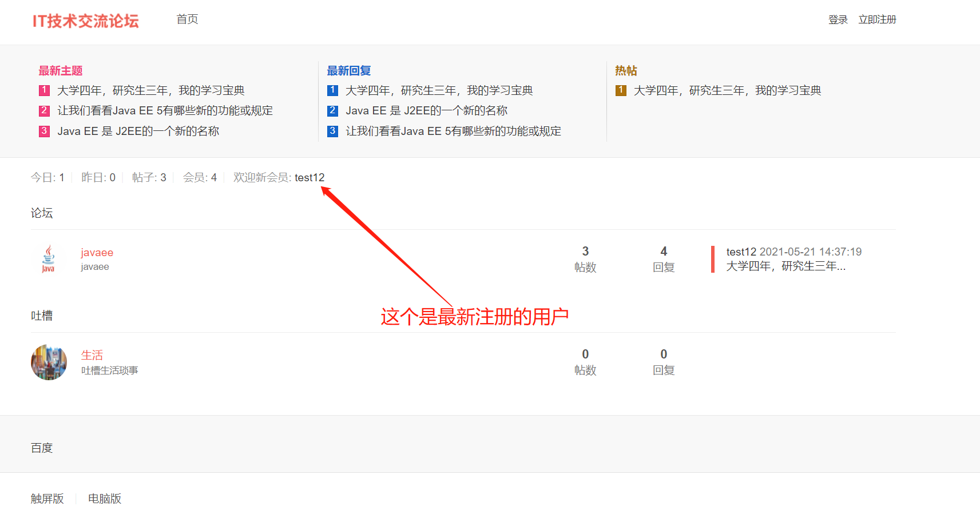This screenshot has width=980, height=526.
Task: Click the pink number 3 badge in 最新主题
Action: coord(44,131)
